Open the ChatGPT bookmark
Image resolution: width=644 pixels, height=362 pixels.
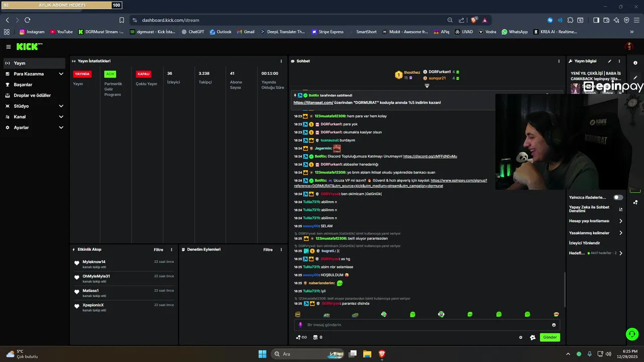point(193,32)
